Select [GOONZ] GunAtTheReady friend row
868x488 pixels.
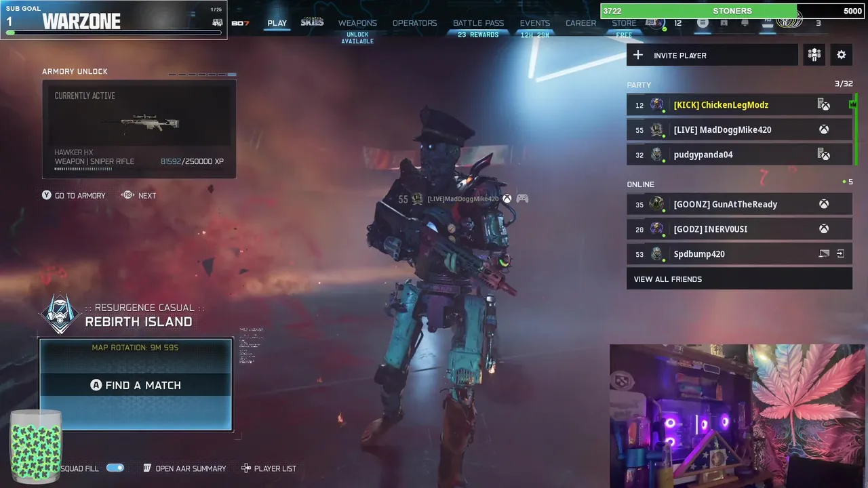[x=739, y=204]
